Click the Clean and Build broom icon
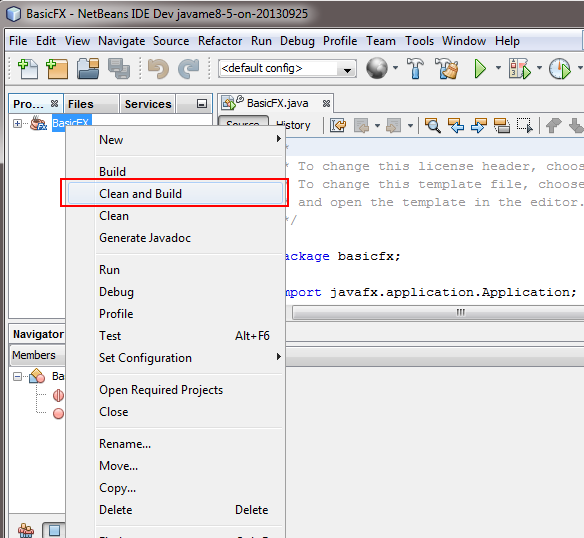The image size is (584, 538). tap(446, 69)
